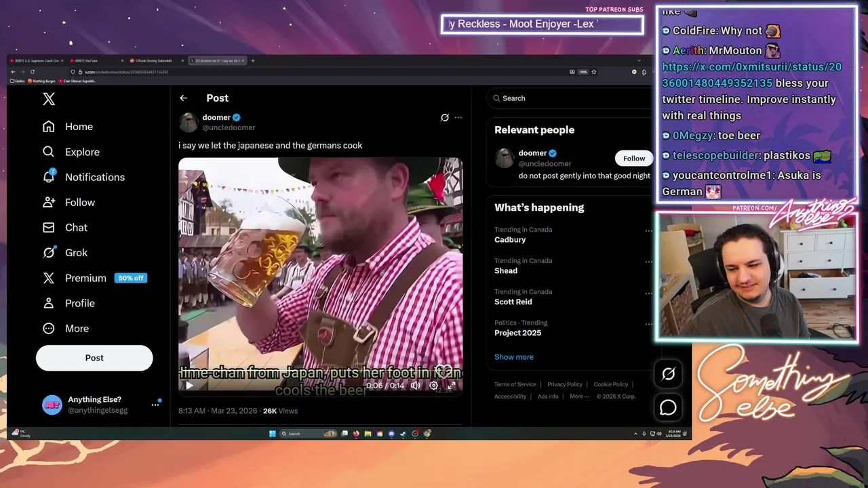Click Show more under trends

[513, 357]
